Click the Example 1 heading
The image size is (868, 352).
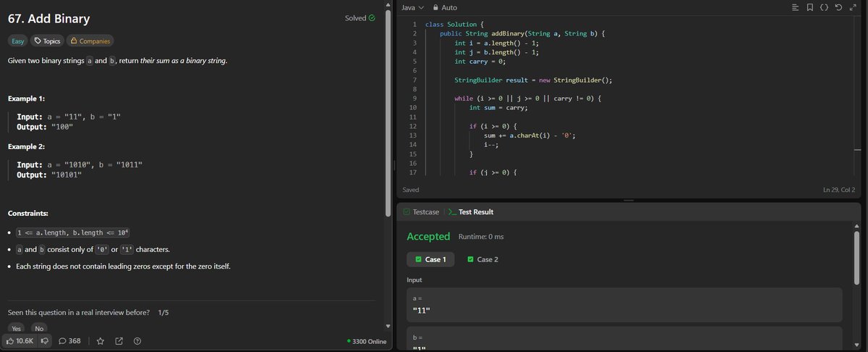click(27, 98)
